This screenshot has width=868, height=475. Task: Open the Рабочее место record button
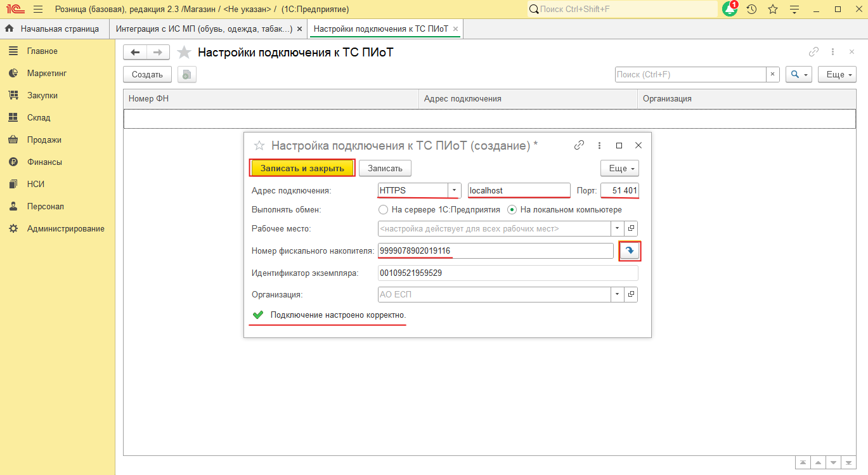pyautogui.click(x=632, y=228)
